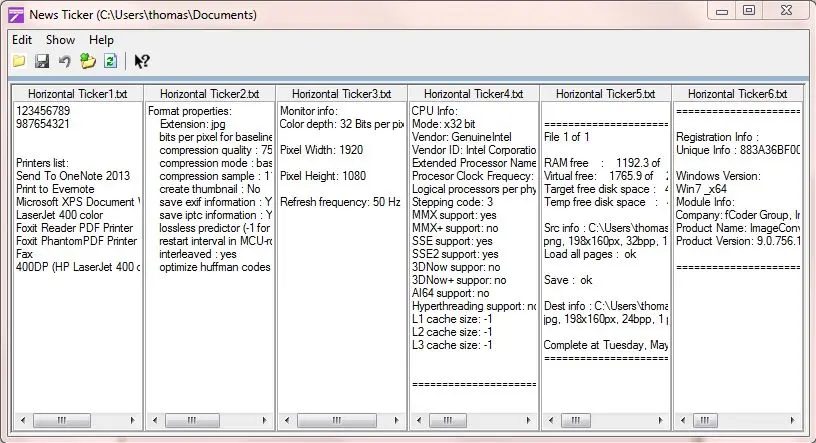
Task: Click right scroll arrow under Ticker1 panel
Action: [134, 421]
